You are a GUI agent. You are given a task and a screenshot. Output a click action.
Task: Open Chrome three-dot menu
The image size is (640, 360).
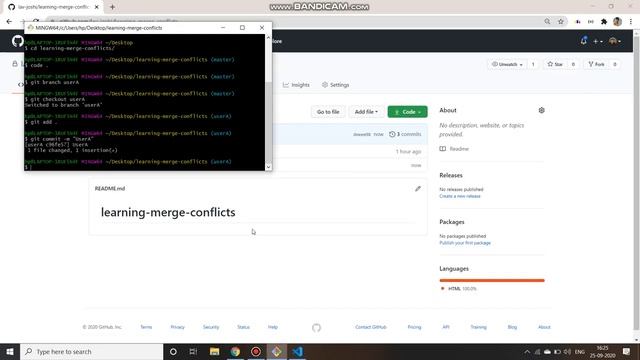[631, 22]
